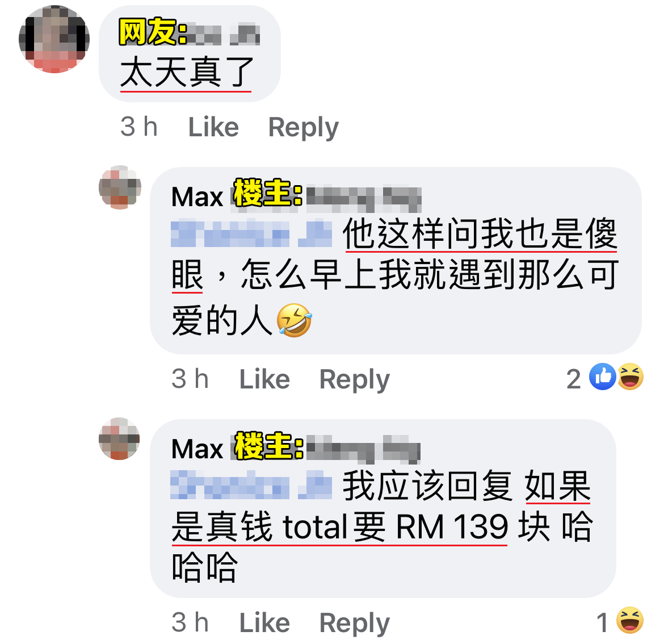Click the blurred blue mention in the first reply
Screen dimensions: 664x644
(x=251, y=233)
